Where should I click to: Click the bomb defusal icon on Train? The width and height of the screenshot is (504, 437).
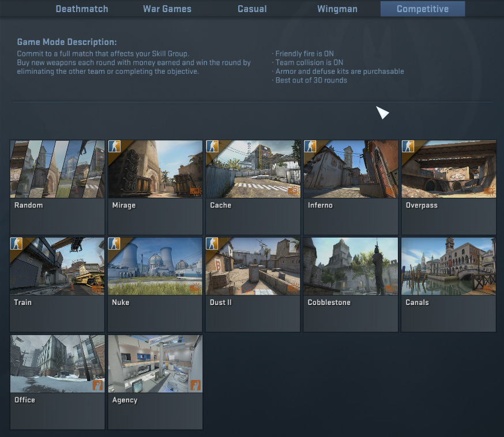pyautogui.click(x=97, y=289)
